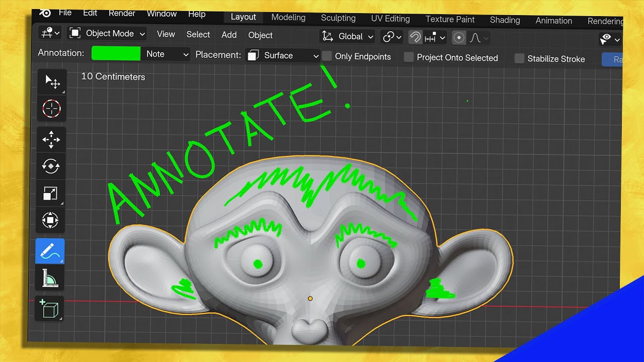The width and height of the screenshot is (644, 362).
Task: Select the Move tool
Action: pyautogui.click(x=51, y=140)
